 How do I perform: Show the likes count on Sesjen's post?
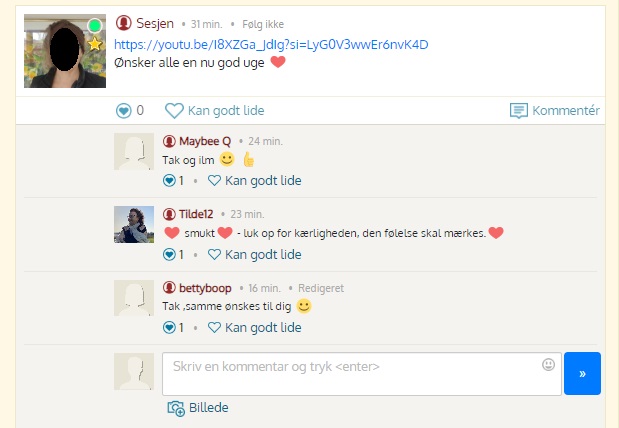(130, 111)
